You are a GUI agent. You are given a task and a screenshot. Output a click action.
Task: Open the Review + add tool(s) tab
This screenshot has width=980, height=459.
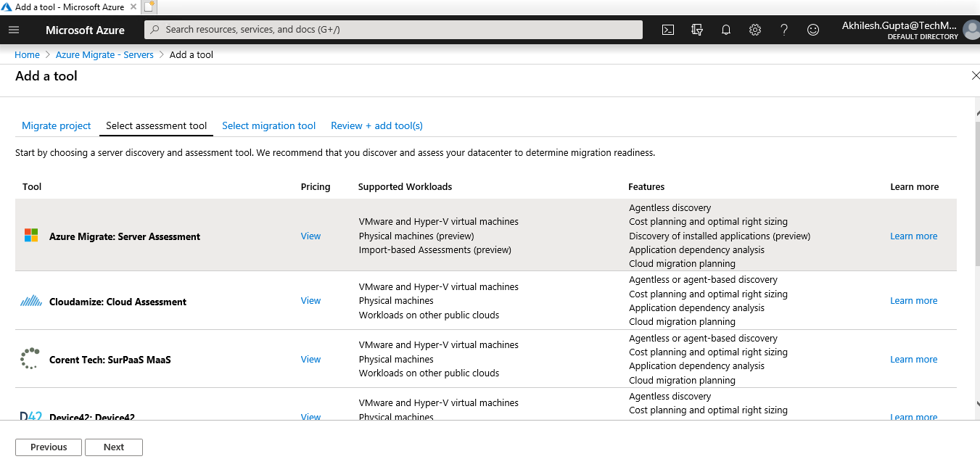pos(377,125)
